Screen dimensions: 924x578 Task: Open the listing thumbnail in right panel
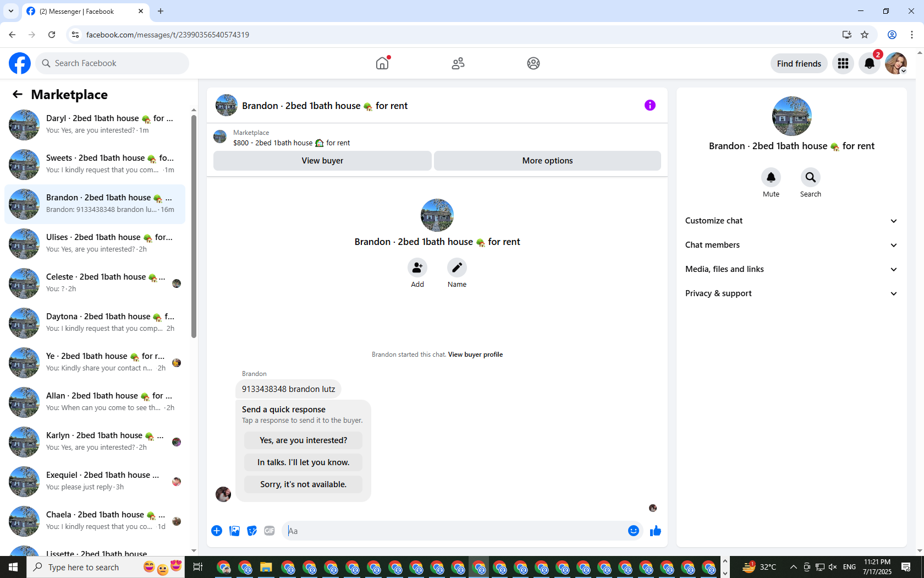[x=791, y=116]
